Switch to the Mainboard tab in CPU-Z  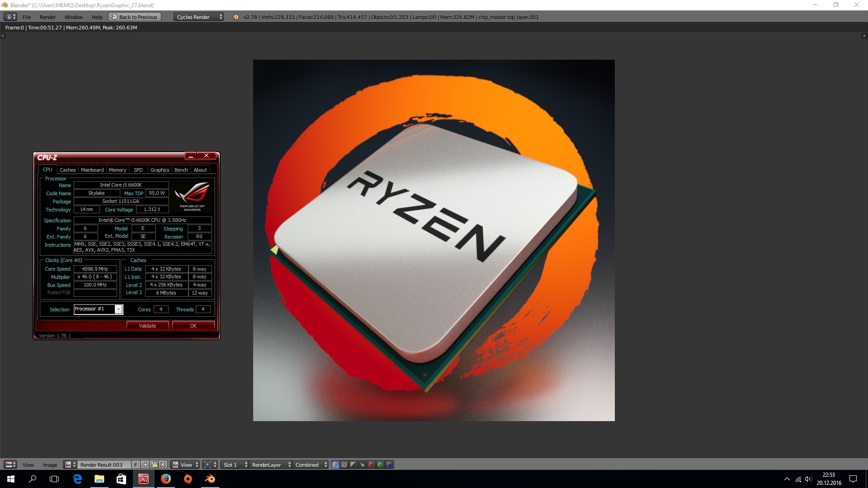coord(92,170)
